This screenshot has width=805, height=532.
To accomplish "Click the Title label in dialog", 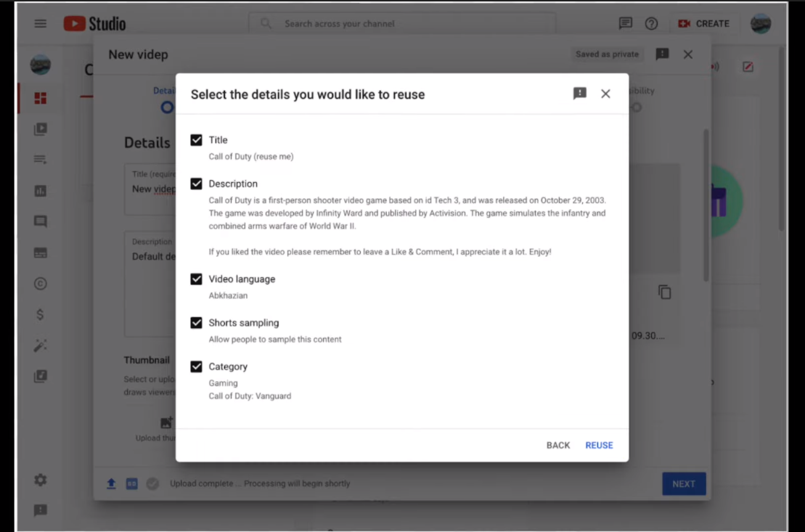I will (218, 140).
